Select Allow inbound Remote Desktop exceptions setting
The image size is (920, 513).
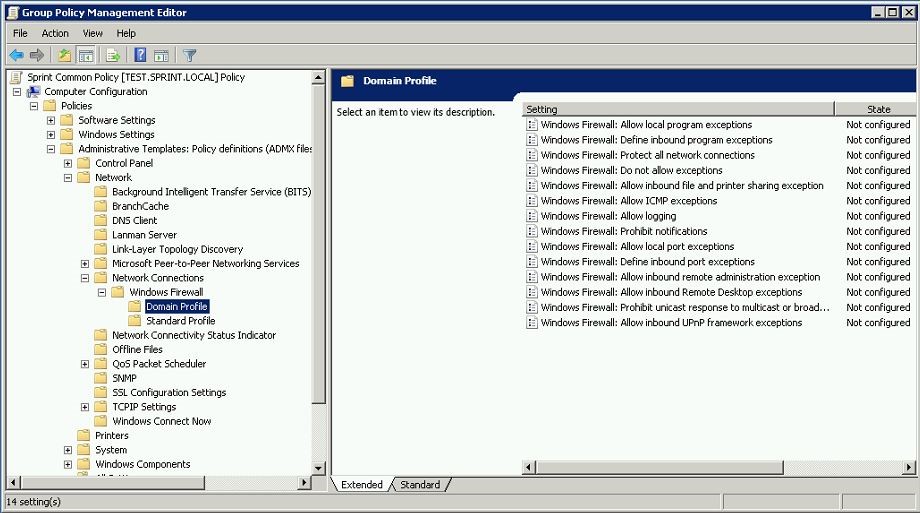671,292
